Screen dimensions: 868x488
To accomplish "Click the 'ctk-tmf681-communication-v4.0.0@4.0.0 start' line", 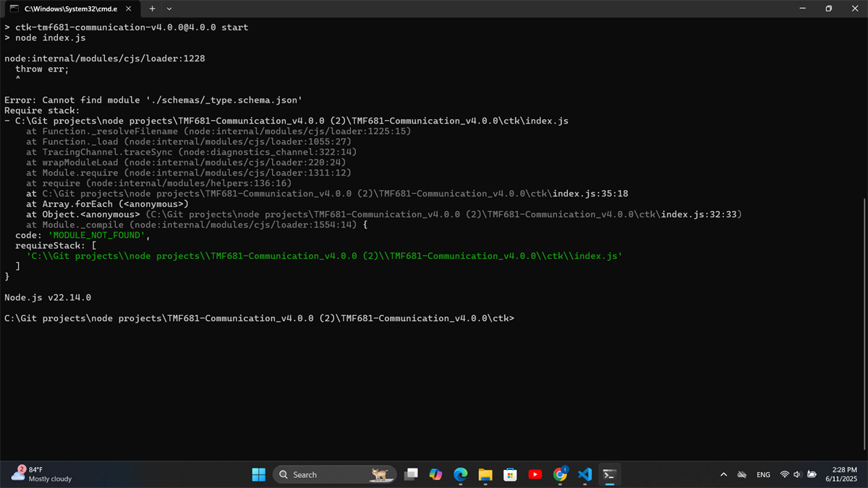I will [x=126, y=27].
